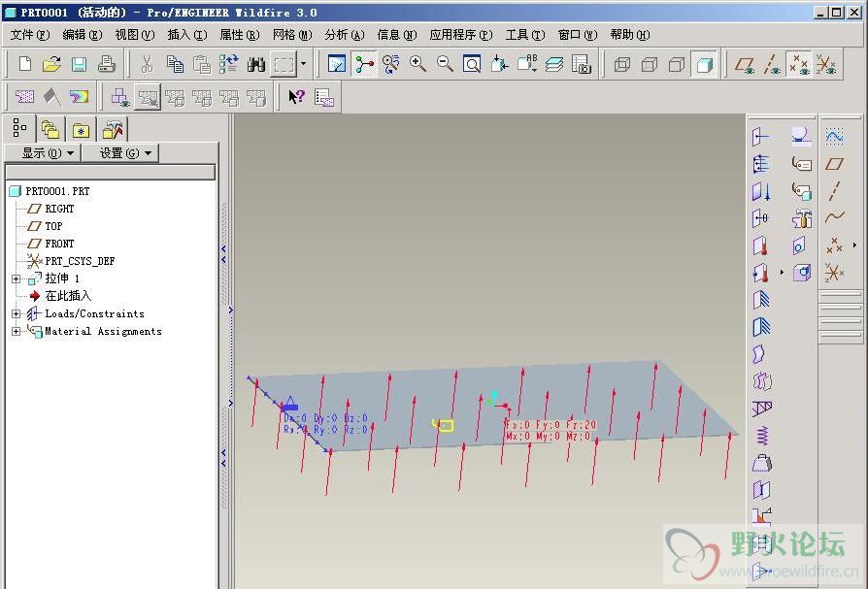868x589 pixels.
Task: Click the datum axis tool icon
Action: [x=835, y=191]
